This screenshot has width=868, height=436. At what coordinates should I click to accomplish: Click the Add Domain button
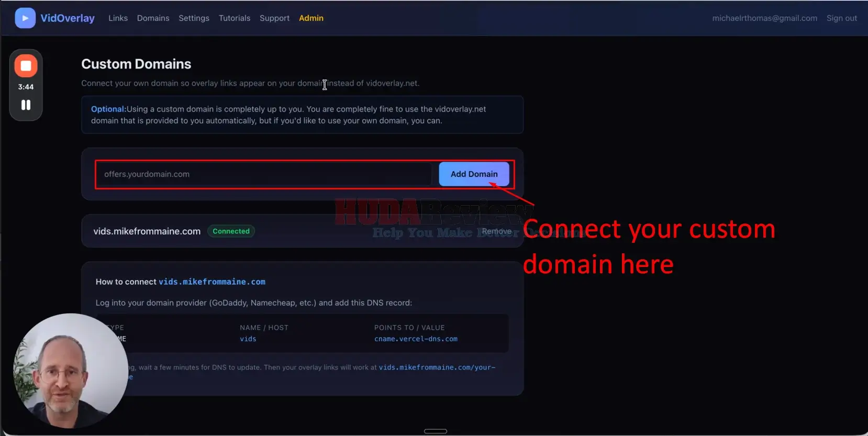pyautogui.click(x=474, y=174)
